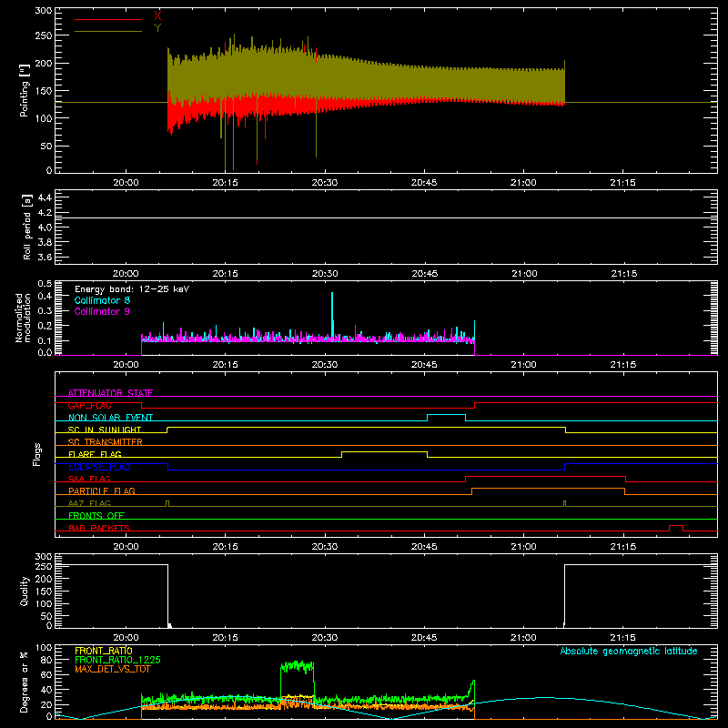The image size is (728, 728).
Task: Click the red X legend label
Action: 157,16
